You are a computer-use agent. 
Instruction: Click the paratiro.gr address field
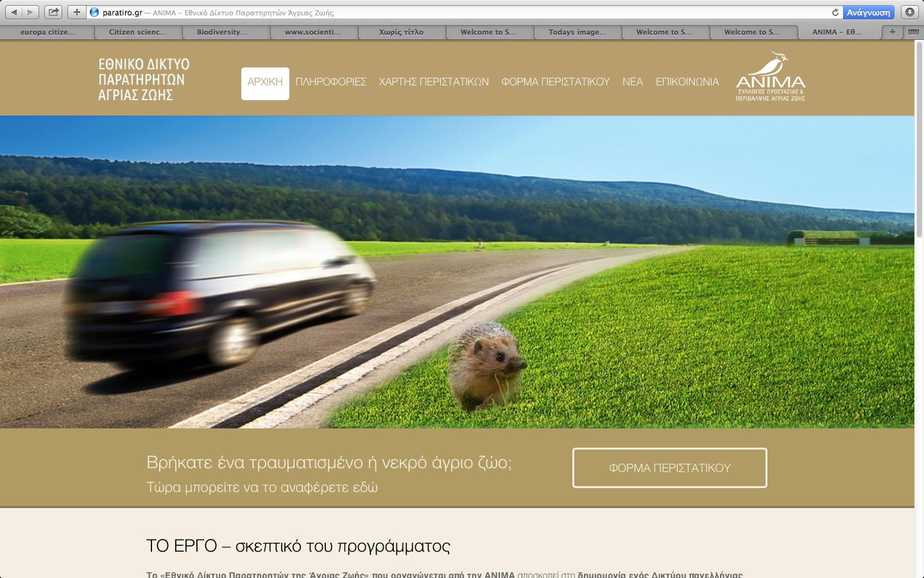[459, 12]
